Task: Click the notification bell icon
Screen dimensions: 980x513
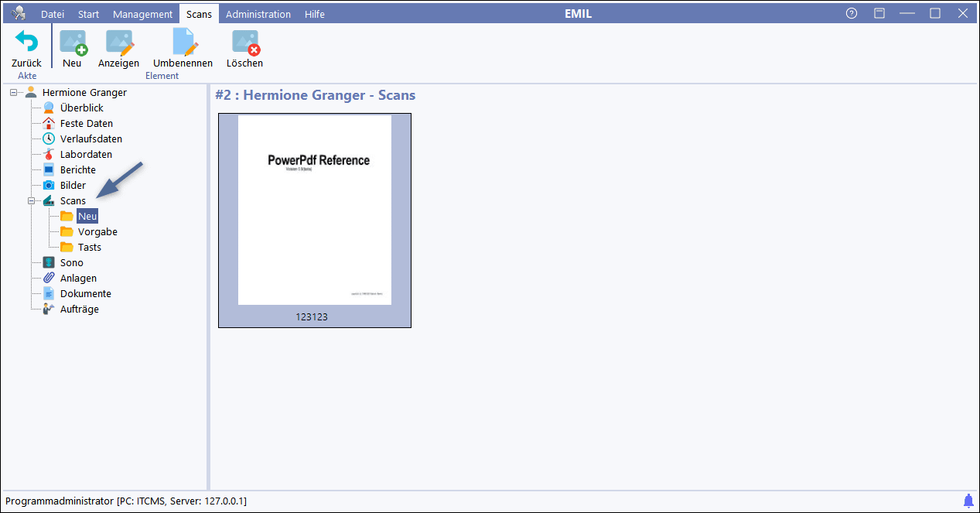Action: [x=968, y=500]
